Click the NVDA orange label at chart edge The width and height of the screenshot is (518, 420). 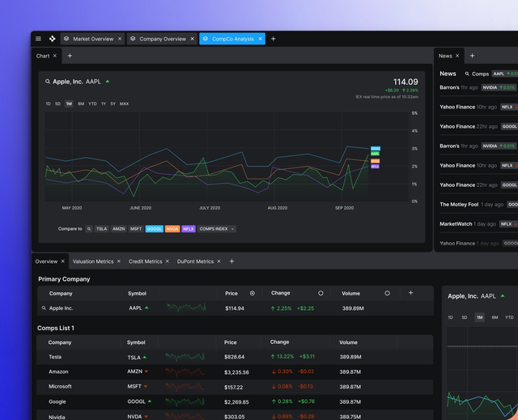pos(375,161)
